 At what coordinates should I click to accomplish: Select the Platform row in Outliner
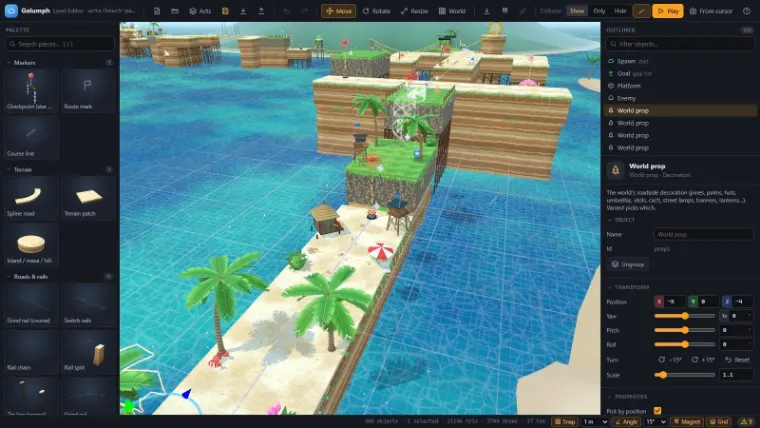680,86
